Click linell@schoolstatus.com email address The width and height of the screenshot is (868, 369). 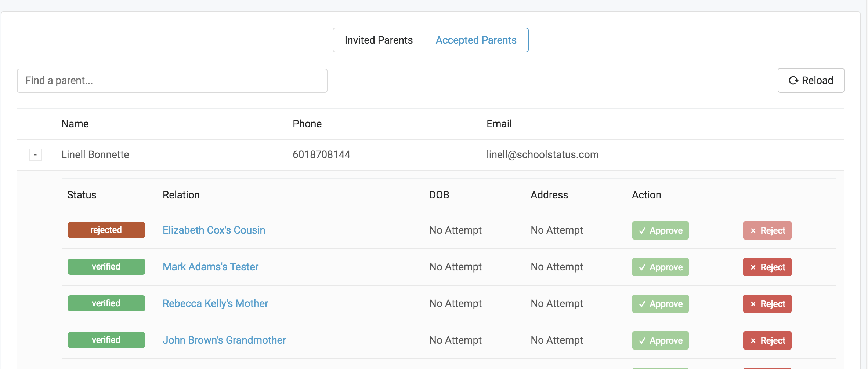(x=542, y=154)
